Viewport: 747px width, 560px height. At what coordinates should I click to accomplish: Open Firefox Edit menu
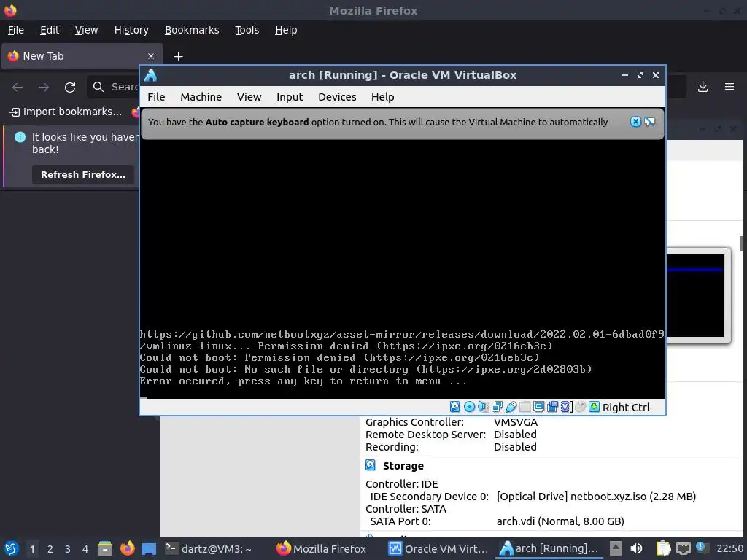50,30
